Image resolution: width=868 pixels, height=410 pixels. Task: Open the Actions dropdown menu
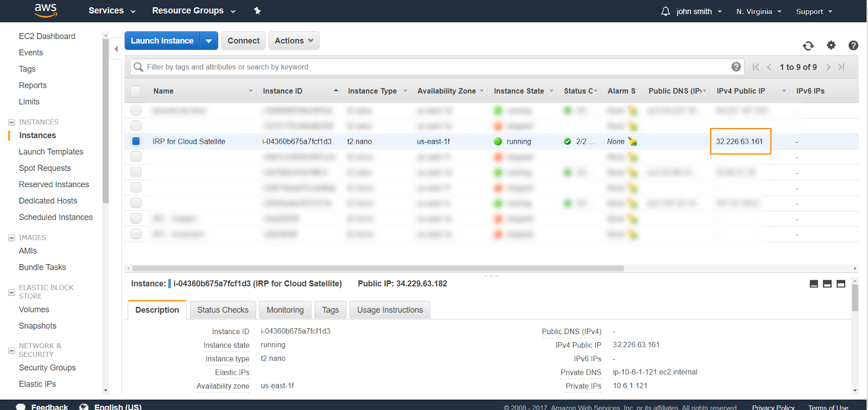pos(294,41)
